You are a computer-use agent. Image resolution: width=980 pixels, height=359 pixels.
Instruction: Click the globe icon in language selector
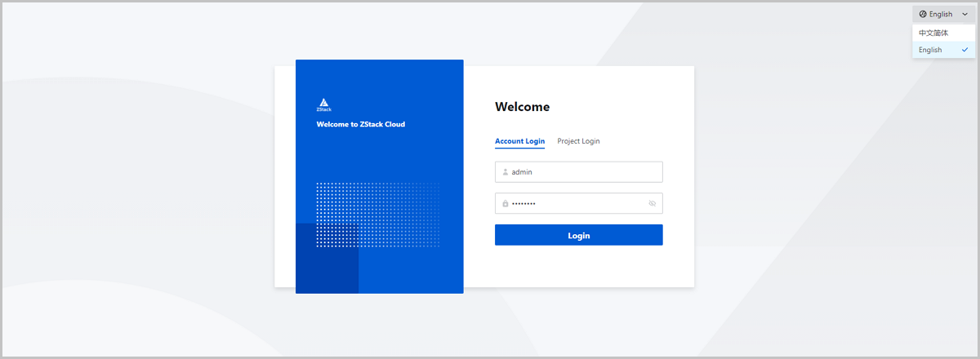pos(923,14)
